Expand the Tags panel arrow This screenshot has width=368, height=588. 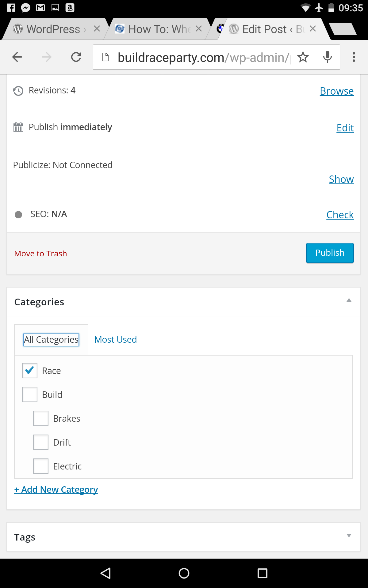tap(349, 536)
